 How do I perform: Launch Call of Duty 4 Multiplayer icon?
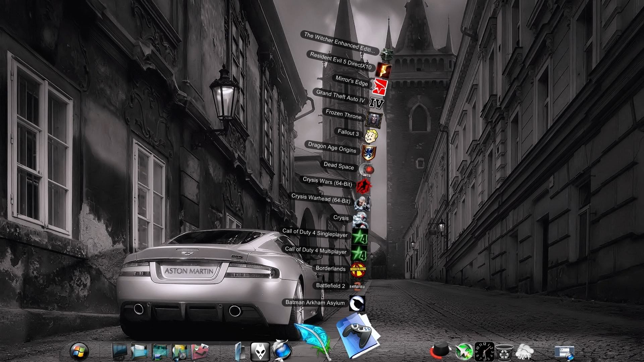click(359, 254)
